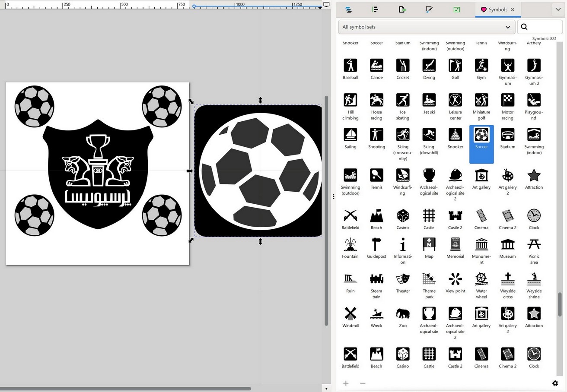The image size is (567, 392).
Task: Close the Symbols tab
Action: (513, 9)
